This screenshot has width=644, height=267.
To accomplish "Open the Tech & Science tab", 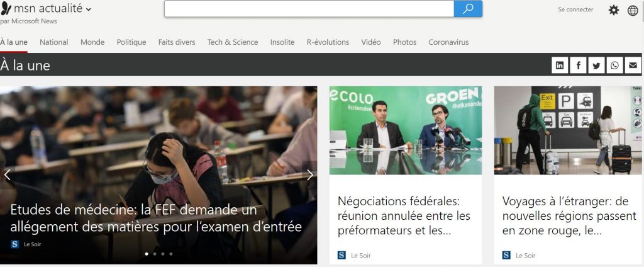I will click(x=233, y=42).
